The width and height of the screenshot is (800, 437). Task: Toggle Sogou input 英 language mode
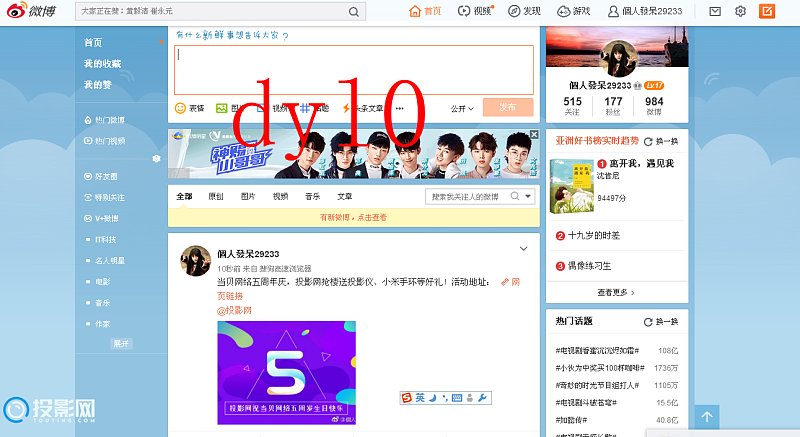420,398
